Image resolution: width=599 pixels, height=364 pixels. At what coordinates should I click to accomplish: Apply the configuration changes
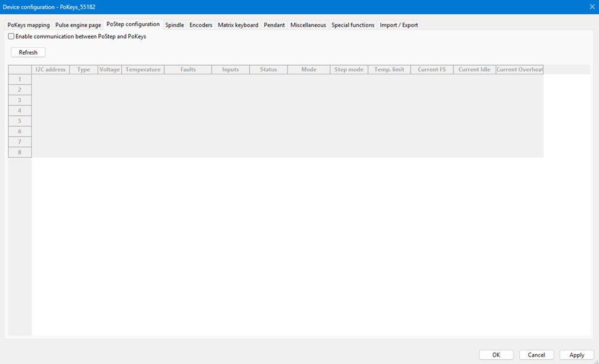pos(576,355)
